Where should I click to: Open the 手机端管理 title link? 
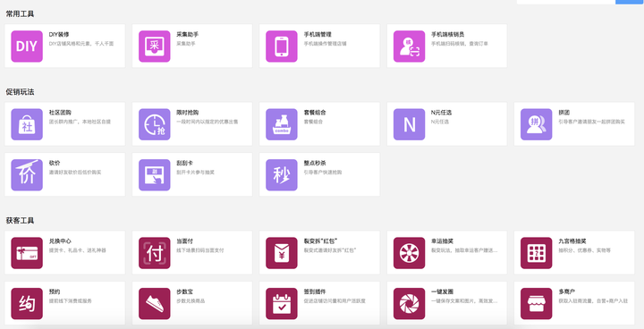(318, 35)
